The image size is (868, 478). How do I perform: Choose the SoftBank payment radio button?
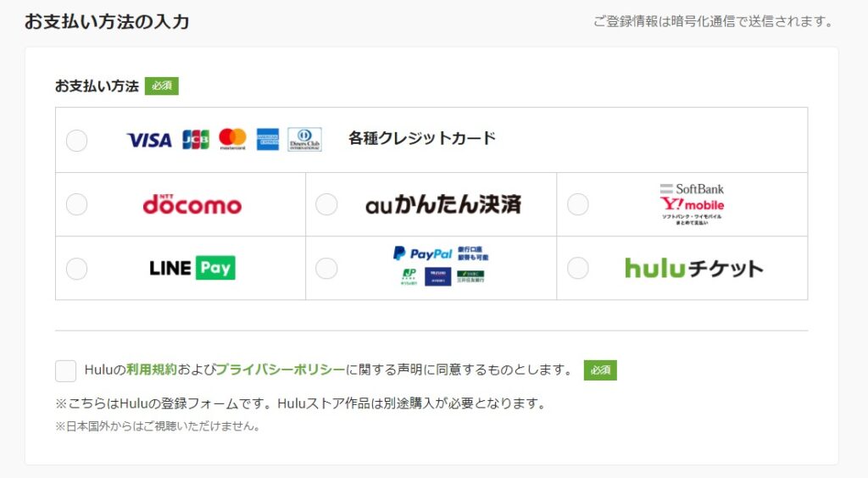click(x=578, y=204)
